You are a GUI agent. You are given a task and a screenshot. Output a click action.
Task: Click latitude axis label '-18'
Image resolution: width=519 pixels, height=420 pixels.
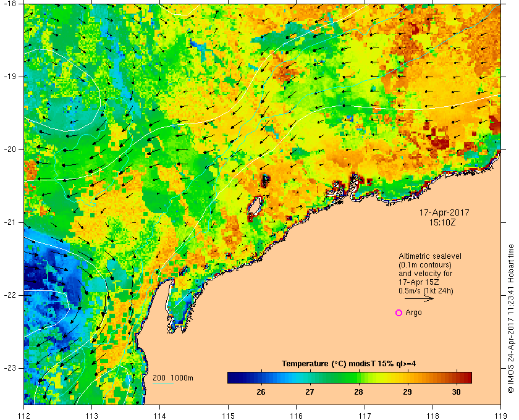tap(9, 2)
